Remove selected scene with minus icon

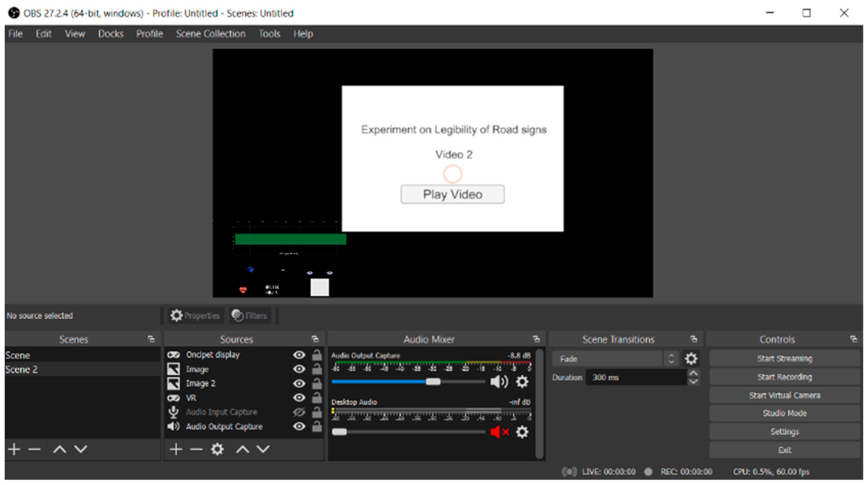tap(34, 449)
